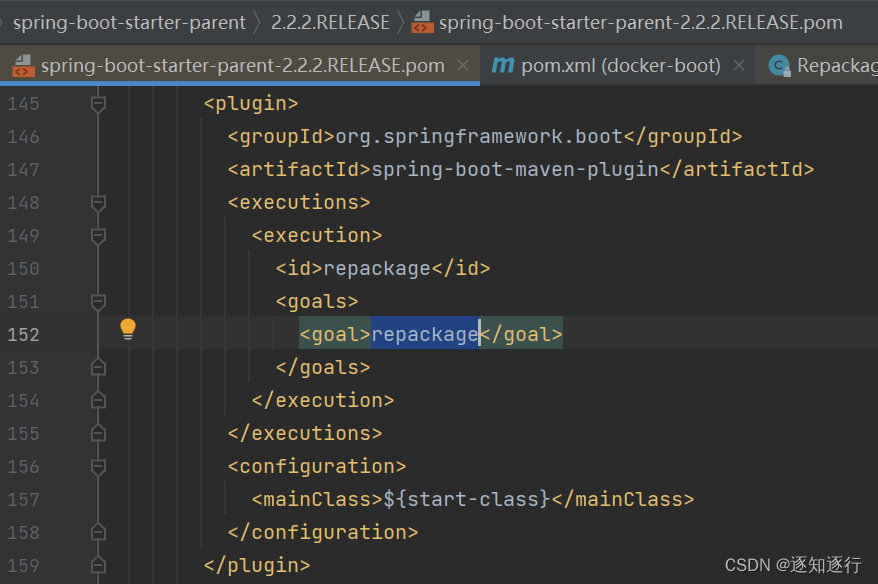Close the pom.xml (docker-boot) tab

pyautogui.click(x=739, y=66)
